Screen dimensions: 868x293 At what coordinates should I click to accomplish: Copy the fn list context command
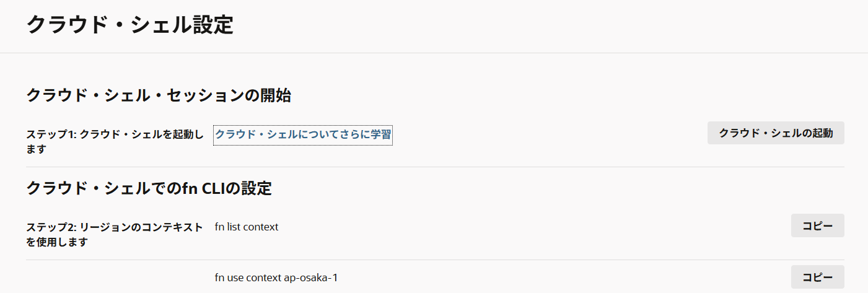[817, 225]
